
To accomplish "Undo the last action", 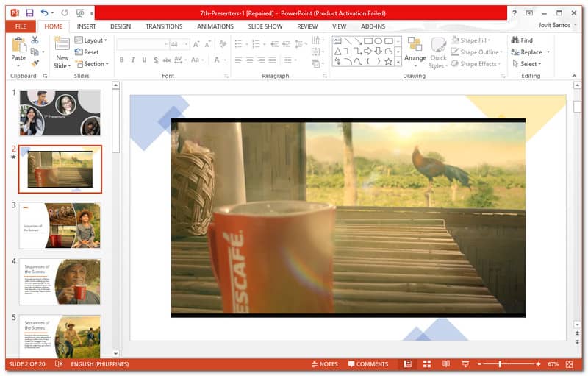I will [x=45, y=13].
